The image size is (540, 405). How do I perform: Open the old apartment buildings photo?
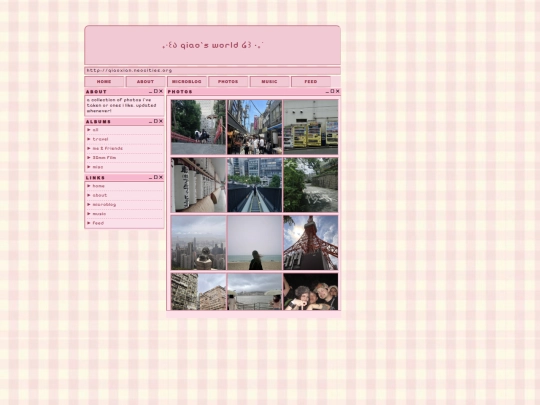click(198, 292)
